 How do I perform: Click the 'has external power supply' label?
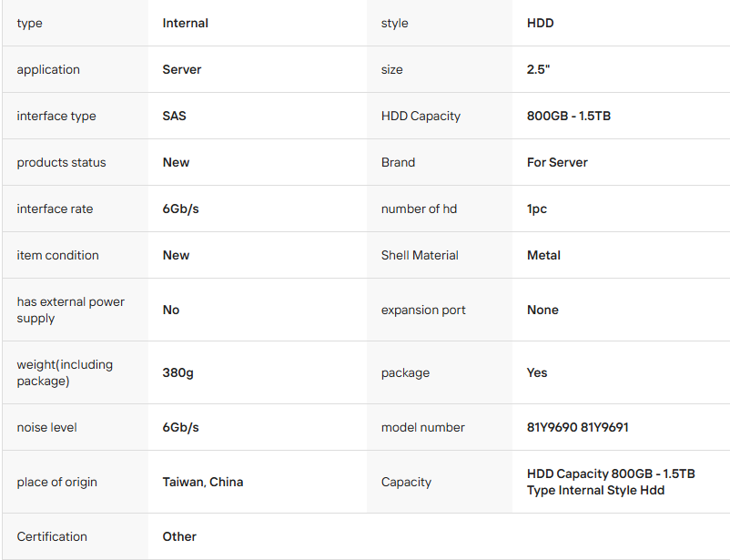coord(70,310)
